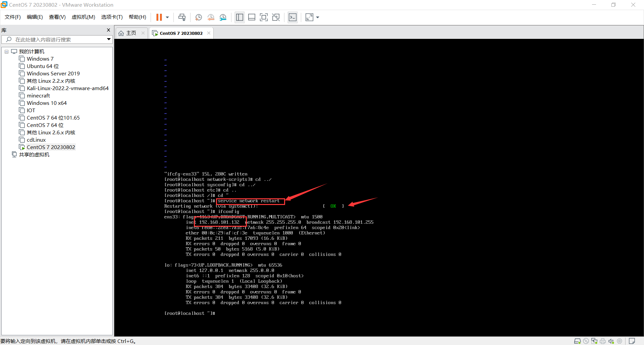
Task: Toggle Unity mode icon
Action: click(276, 17)
